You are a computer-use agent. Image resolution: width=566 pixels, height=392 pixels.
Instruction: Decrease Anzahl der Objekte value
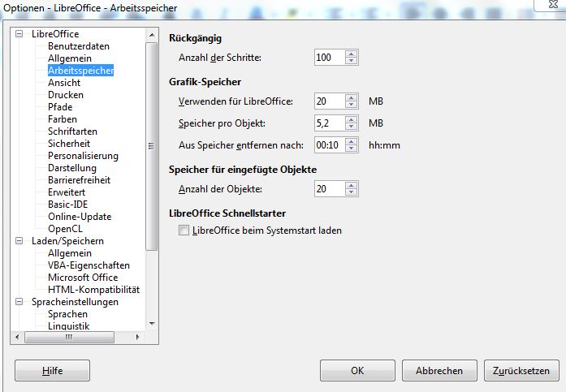[352, 192]
